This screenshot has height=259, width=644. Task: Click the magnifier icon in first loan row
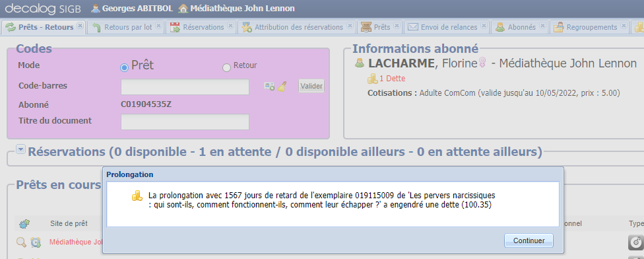[21, 242]
